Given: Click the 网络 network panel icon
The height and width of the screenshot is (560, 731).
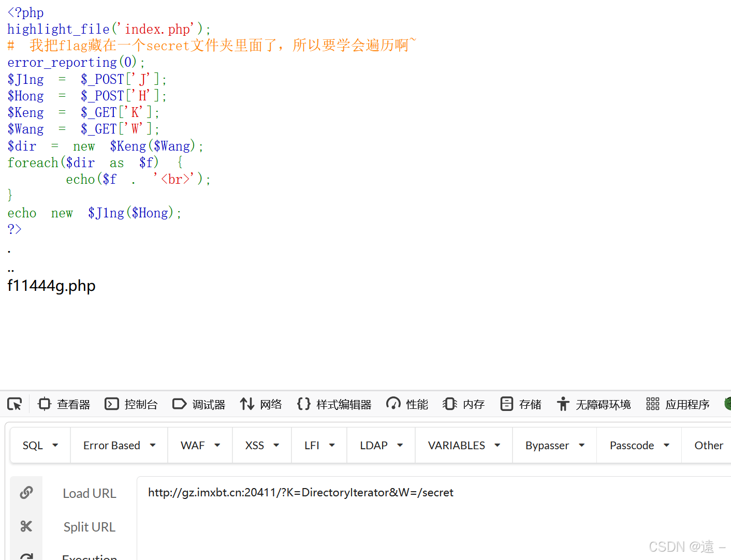Looking at the screenshot, I should click(x=246, y=404).
